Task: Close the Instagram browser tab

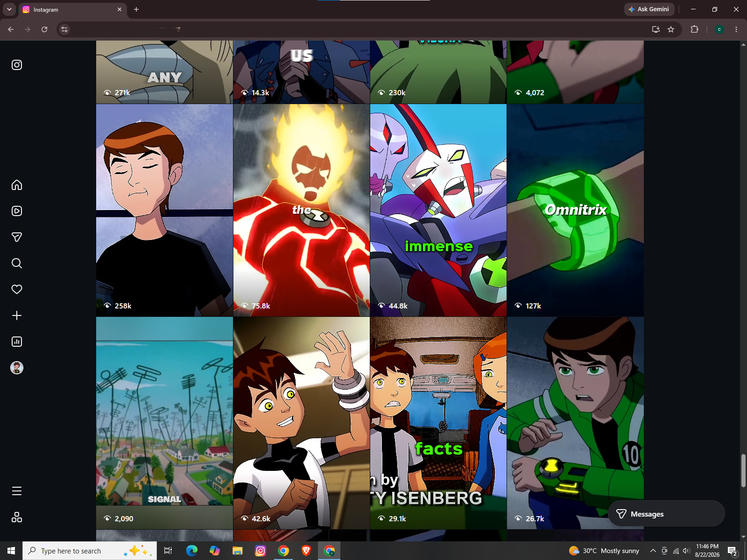Action: pos(120,9)
